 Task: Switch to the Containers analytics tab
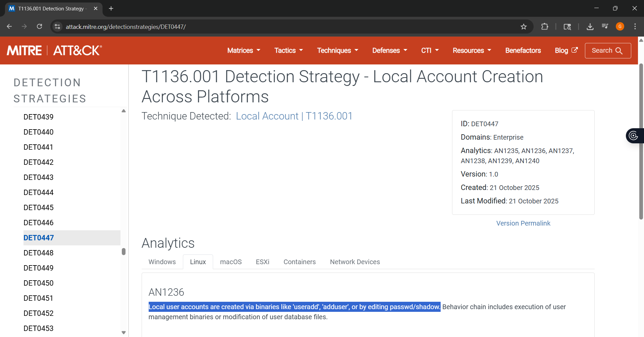pyautogui.click(x=300, y=262)
